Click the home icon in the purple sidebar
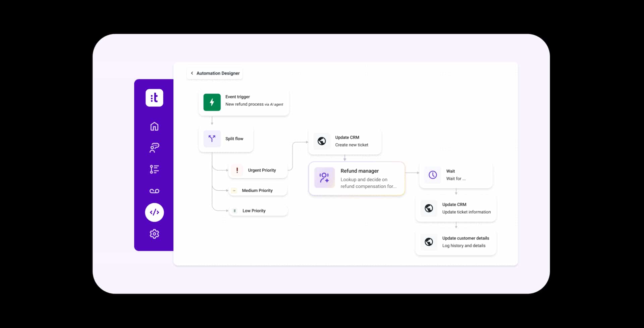644x328 pixels. 154,126
